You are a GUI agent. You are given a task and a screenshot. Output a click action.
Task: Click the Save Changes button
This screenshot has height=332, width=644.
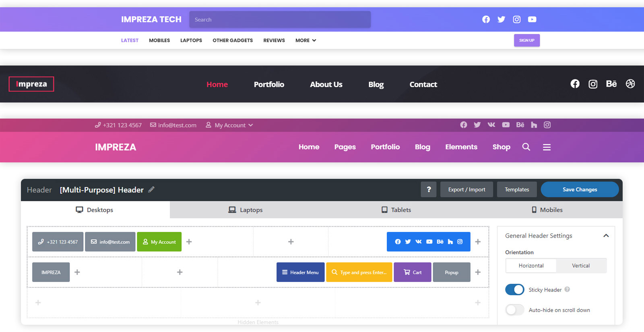tap(580, 189)
